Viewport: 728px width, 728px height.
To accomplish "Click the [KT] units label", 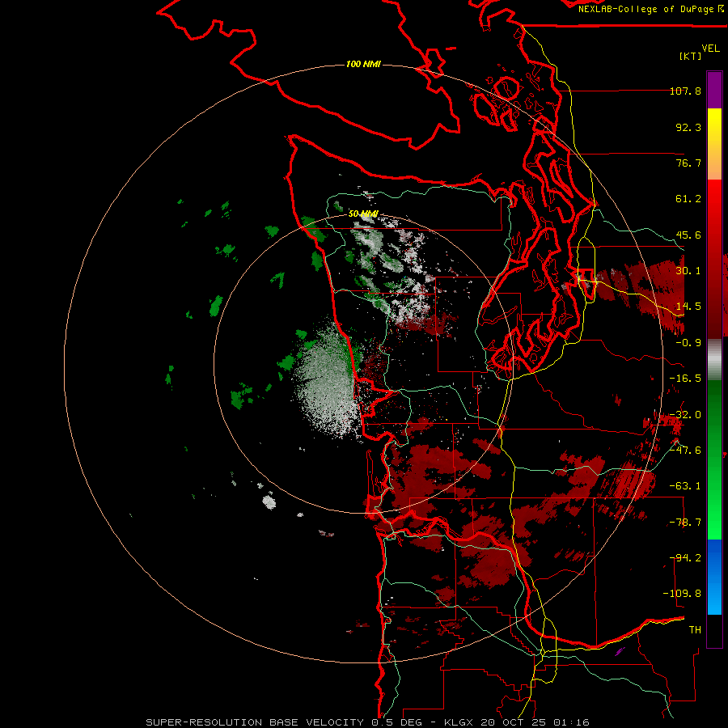I will tap(691, 56).
